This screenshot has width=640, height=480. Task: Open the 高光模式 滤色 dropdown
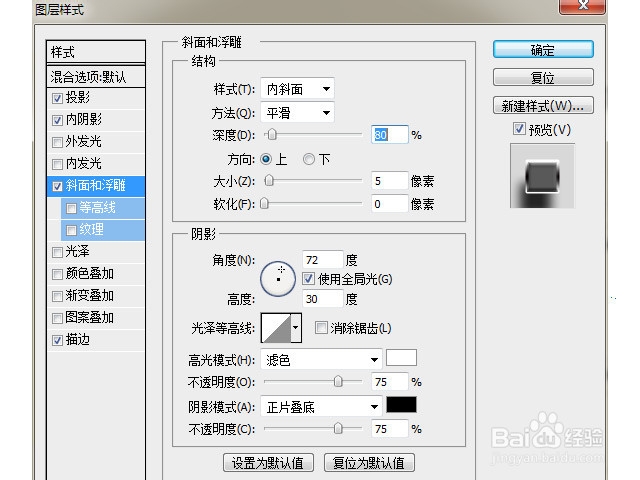pos(321,360)
